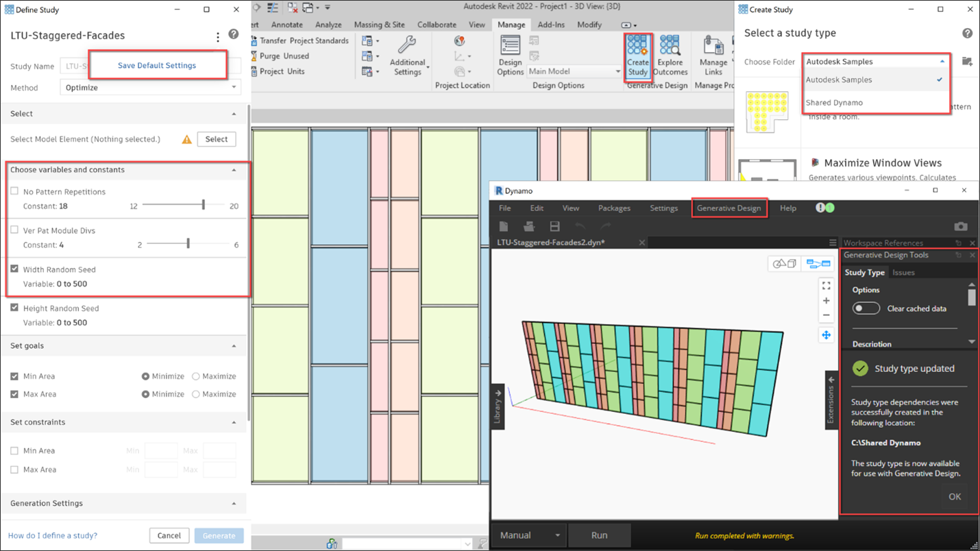Zoom out Dynamo workspace with minus
This screenshot has width=980, height=551.
(826, 315)
